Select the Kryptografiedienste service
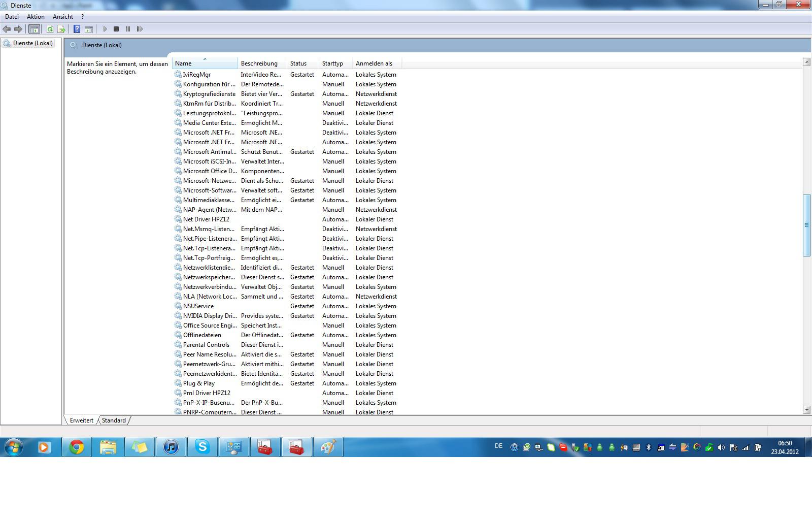Screen dimensions: 812x520 click(287, 94)
